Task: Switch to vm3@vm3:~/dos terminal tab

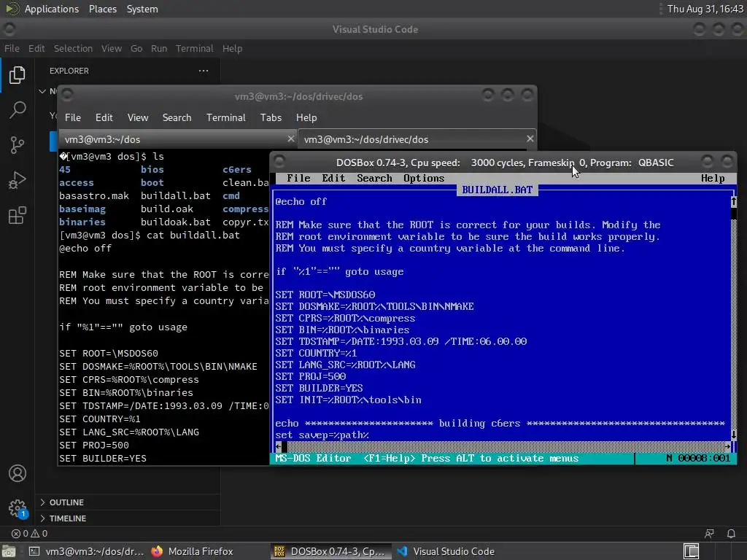Action: pyautogui.click(x=178, y=139)
